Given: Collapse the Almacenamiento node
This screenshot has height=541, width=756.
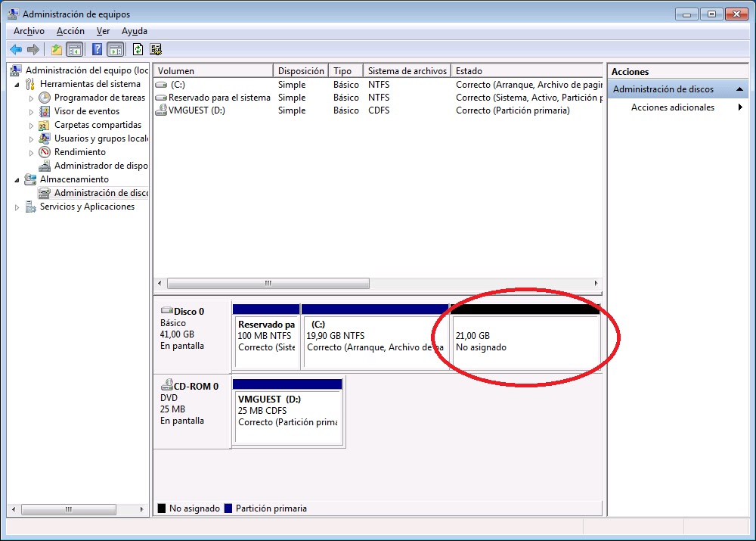Looking at the screenshot, I should pos(17,180).
